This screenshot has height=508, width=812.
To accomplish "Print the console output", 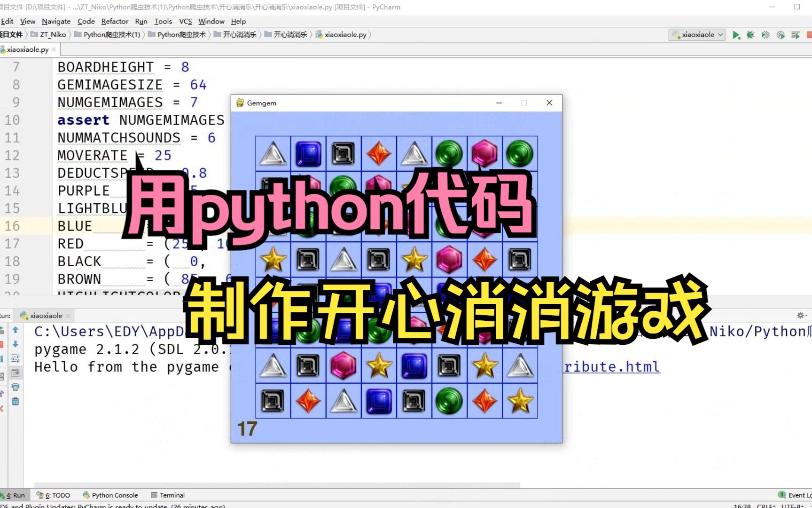I will (16, 387).
